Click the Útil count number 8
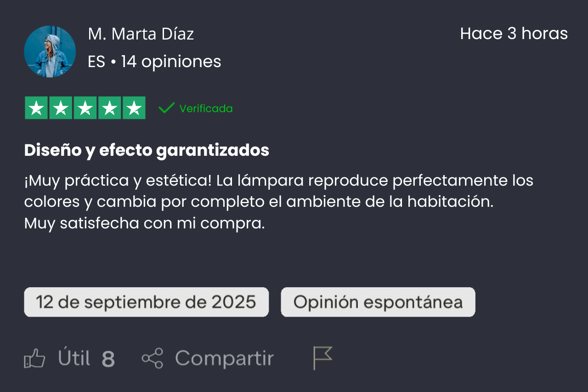This screenshot has width=588, height=392. tap(108, 359)
